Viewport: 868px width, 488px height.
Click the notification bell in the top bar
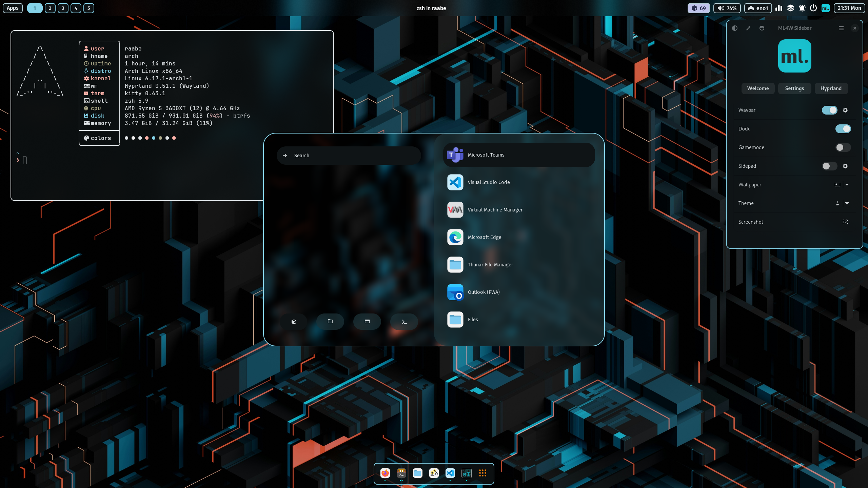802,8
